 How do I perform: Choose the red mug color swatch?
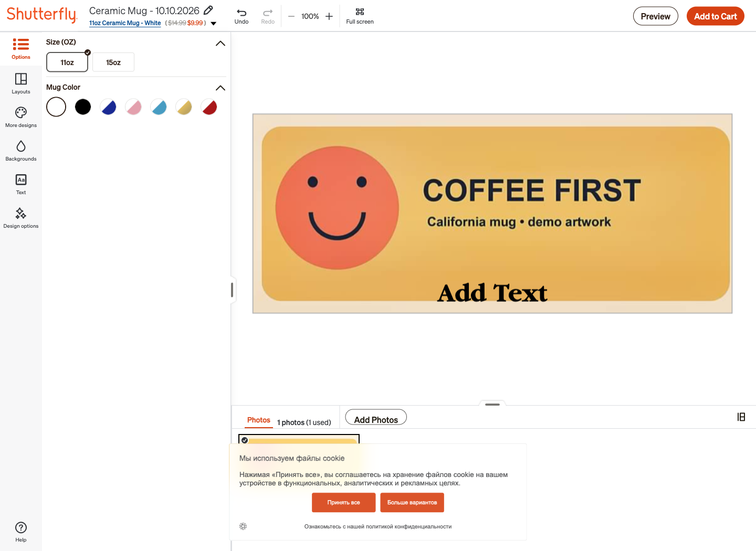[209, 107]
